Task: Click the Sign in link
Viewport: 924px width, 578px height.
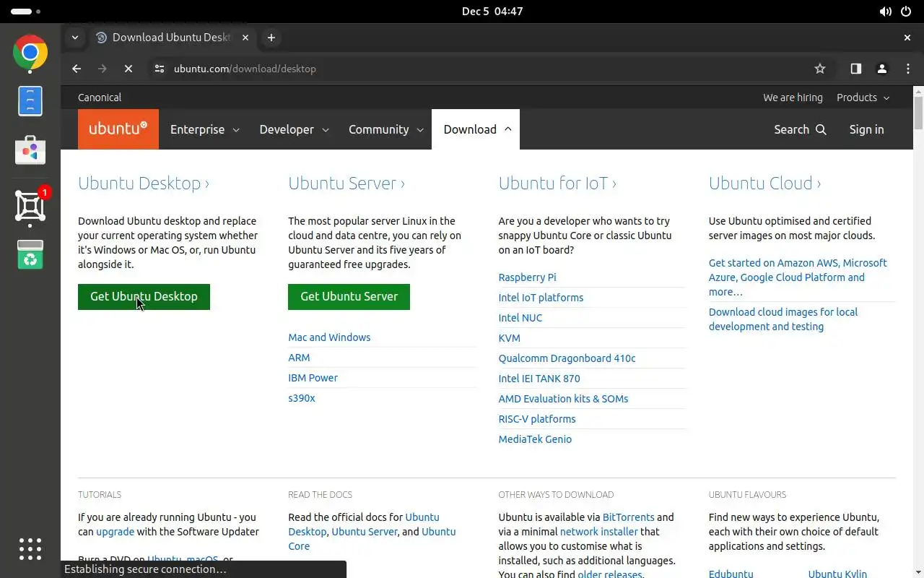Action: [866, 129]
